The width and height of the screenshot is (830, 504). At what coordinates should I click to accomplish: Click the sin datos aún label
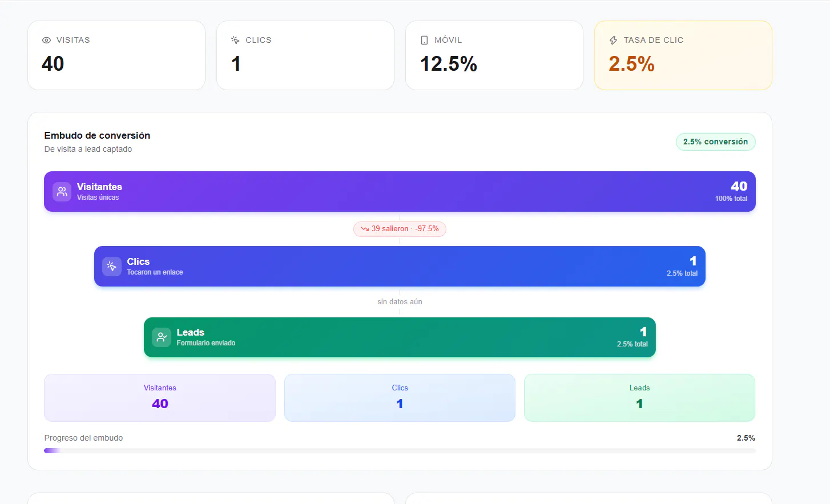click(x=400, y=302)
